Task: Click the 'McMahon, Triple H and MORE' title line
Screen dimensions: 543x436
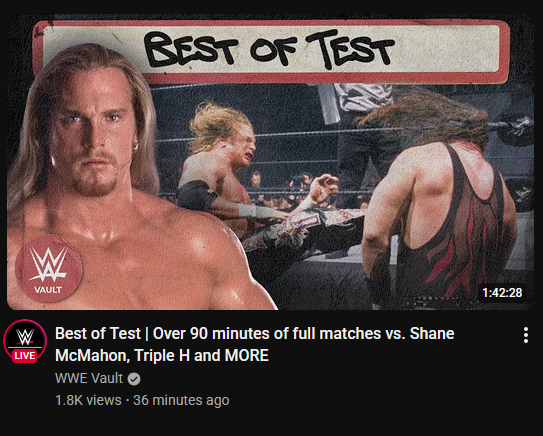Action: tap(162, 355)
